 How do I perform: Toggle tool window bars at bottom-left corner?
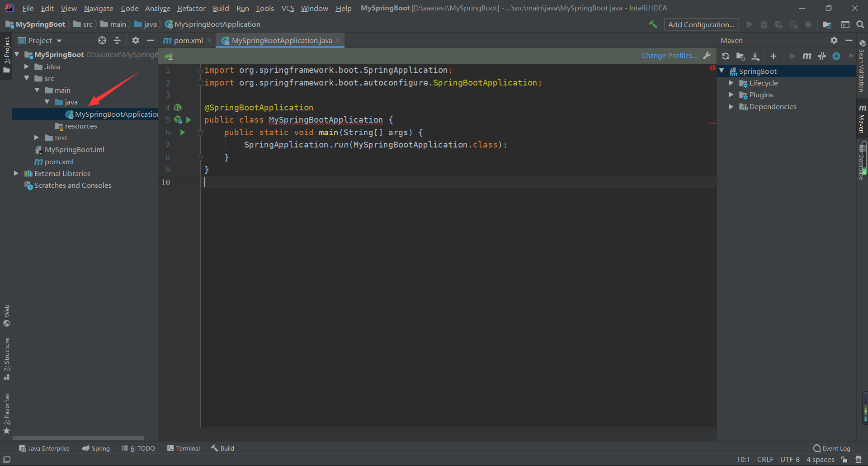(7, 460)
